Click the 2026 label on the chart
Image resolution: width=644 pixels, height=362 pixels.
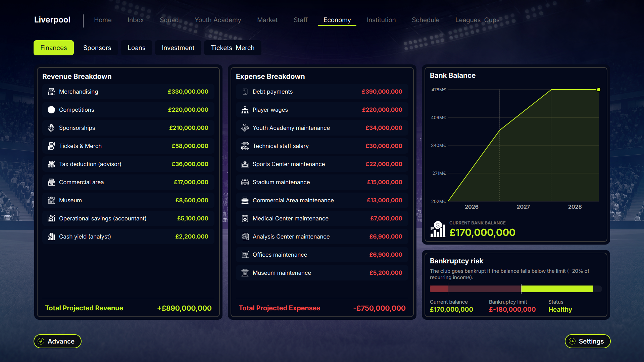click(472, 207)
